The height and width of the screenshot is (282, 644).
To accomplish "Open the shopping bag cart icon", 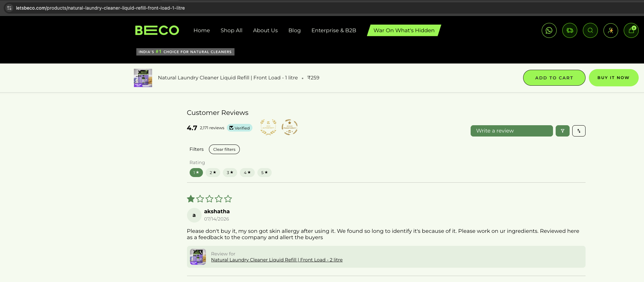I will (631, 31).
